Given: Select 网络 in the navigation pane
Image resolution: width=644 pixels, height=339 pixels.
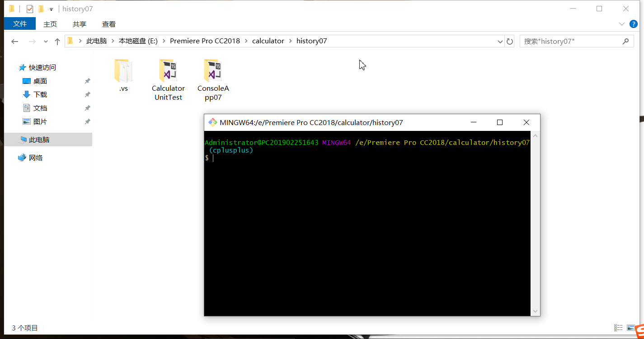Looking at the screenshot, I should 36,158.
